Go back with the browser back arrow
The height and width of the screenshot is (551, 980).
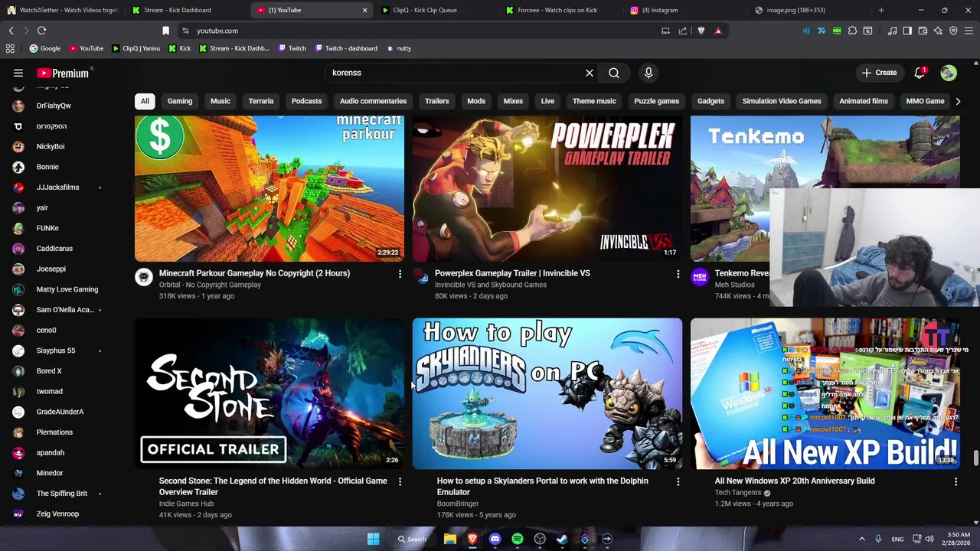[x=11, y=31]
